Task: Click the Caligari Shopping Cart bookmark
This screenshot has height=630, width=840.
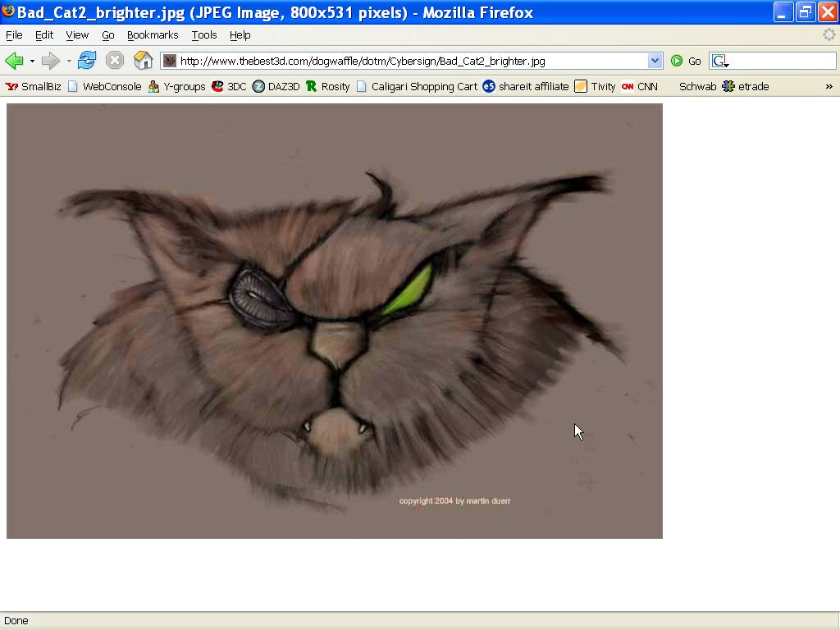Action: click(416, 86)
